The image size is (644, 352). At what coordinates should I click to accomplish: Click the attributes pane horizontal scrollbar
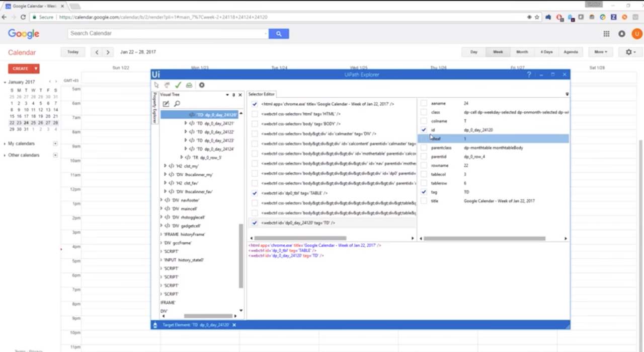485,238
